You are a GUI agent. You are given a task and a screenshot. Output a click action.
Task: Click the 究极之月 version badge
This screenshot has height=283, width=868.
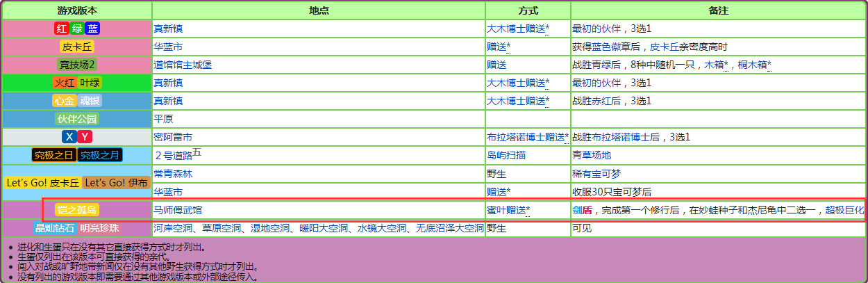point(101,155)
